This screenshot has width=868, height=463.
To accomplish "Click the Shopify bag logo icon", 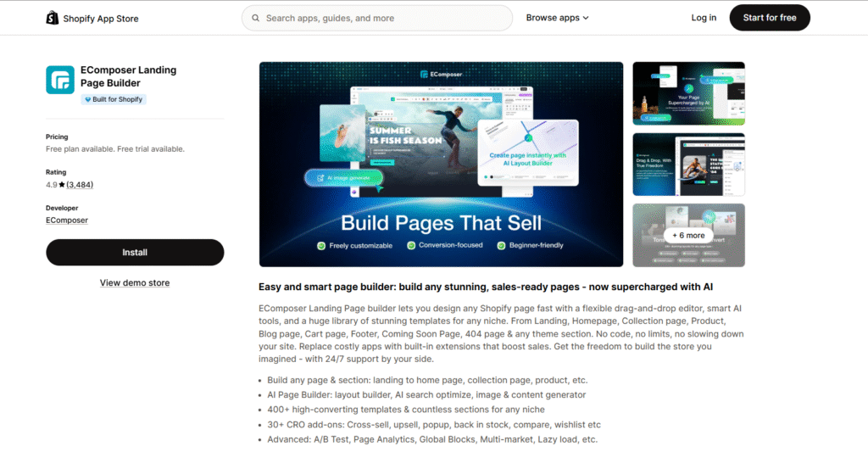I will (x=52, y=18).
